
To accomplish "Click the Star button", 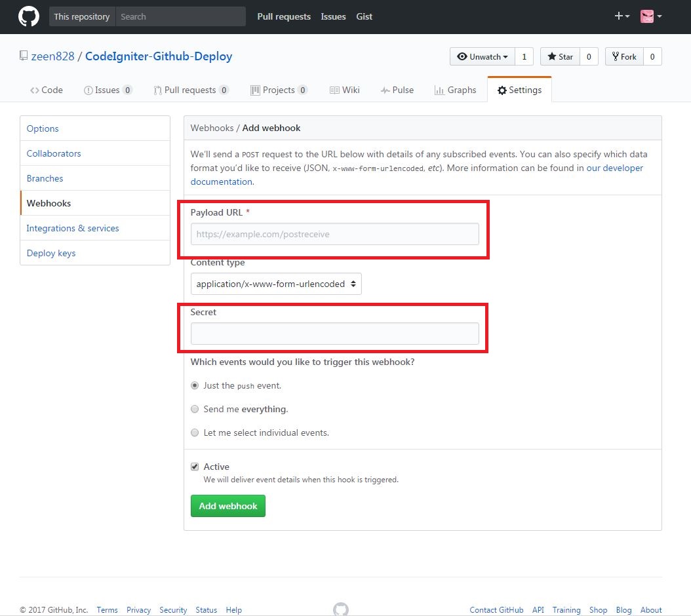I will tap(560, 56).
